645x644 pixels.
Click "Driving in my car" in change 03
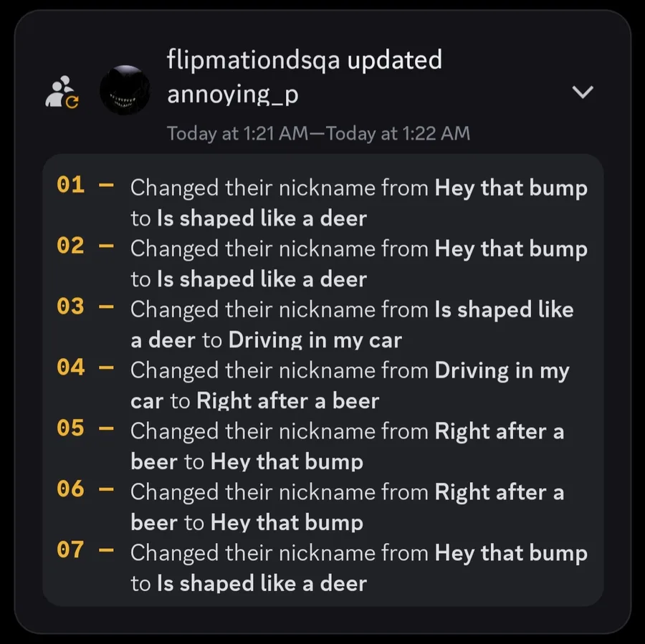(x=315, y=340)
